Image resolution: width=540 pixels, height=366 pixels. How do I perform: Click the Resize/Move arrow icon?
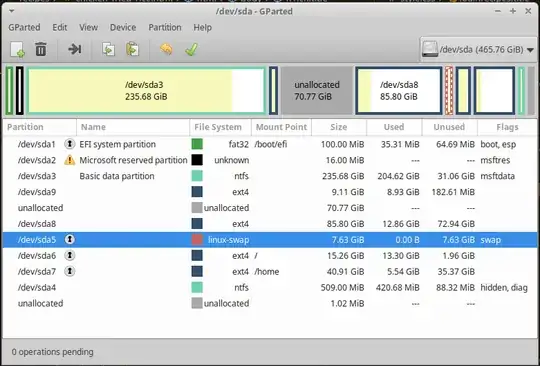coord(74,50)
